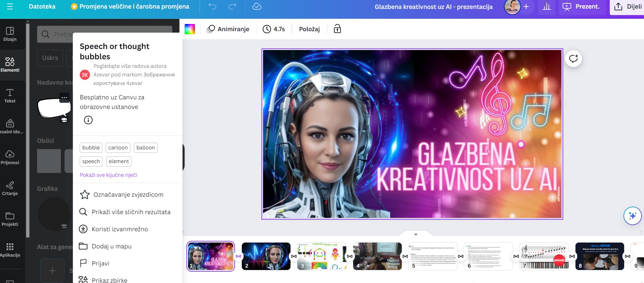Open the Crtanje drawing tool
Screen dimensions: 644x283
click(x=10, y=188)
